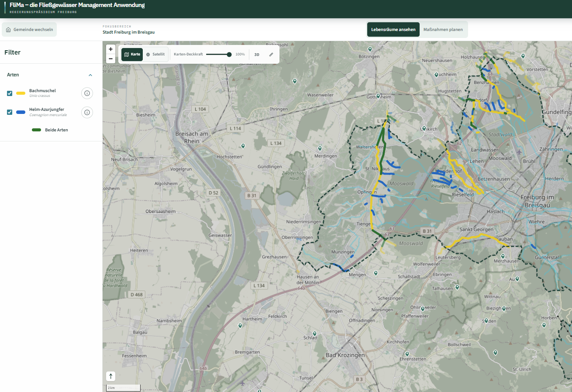The image size is (572, 392).
Task: Switch base map to Satellit view
Action: point(155,55)
